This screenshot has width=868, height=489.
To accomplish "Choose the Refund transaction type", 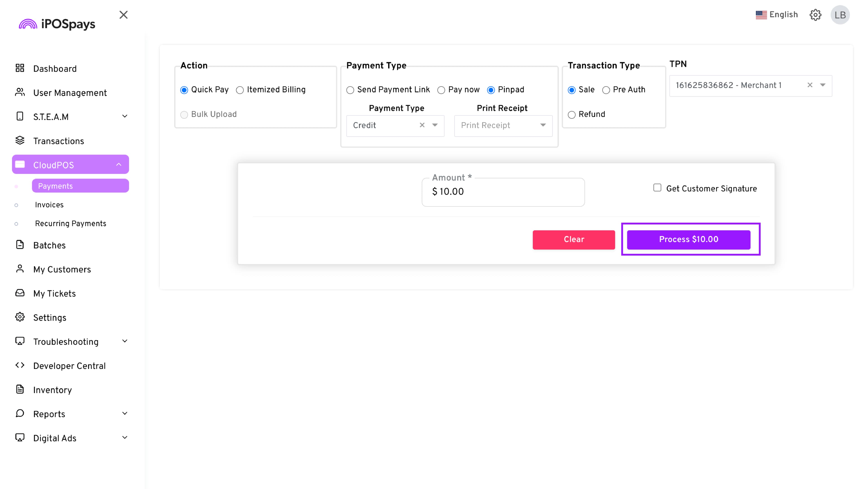I will (571, 115).
